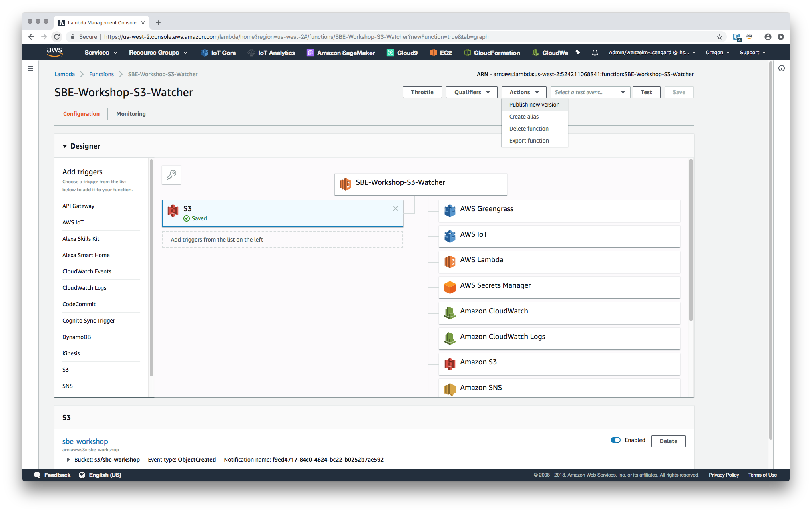Image resolution: width=812 pixels, height=513 pixels.
Task: Open the Select a test event dropdown
Action: 590,92
